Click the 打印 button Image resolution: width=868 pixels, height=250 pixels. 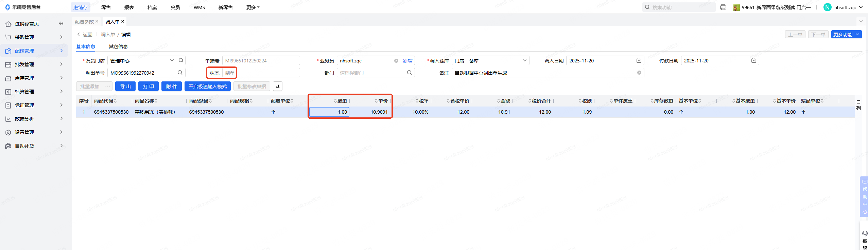149,86
